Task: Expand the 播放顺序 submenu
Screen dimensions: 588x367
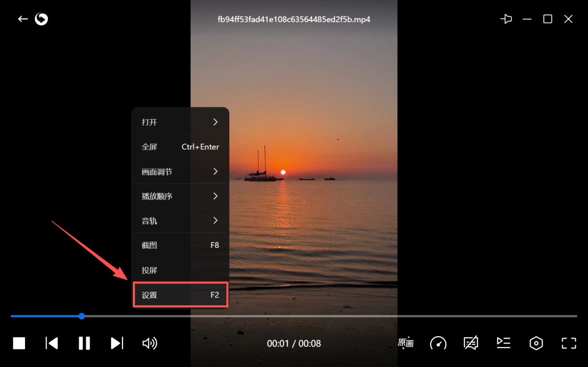Action: (x=180, y=196)
